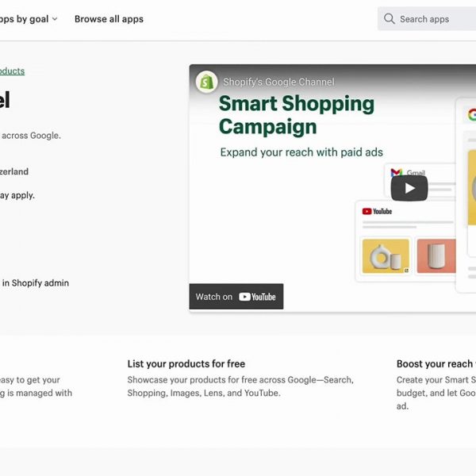The height and width of the screenshot is (476, 476).
Task: Select the yellow vase product thumbnail
Action: tap(386, 256)
